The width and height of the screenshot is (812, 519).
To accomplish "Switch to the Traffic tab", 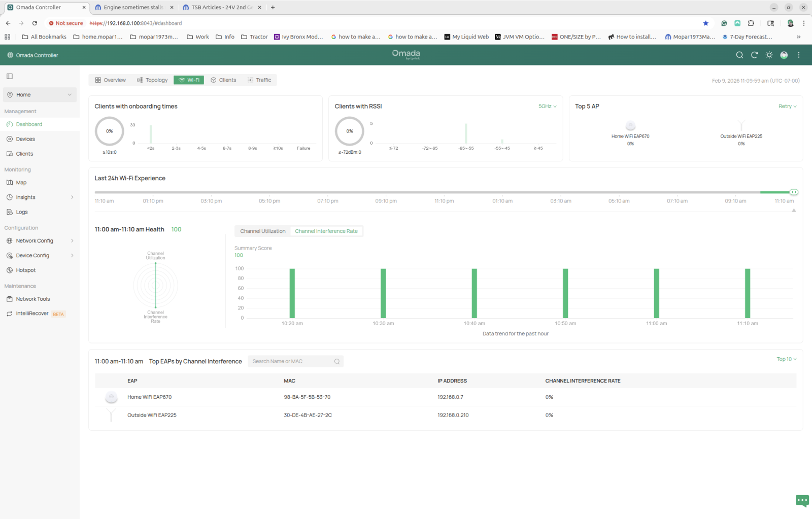I will tap(259, 80).
